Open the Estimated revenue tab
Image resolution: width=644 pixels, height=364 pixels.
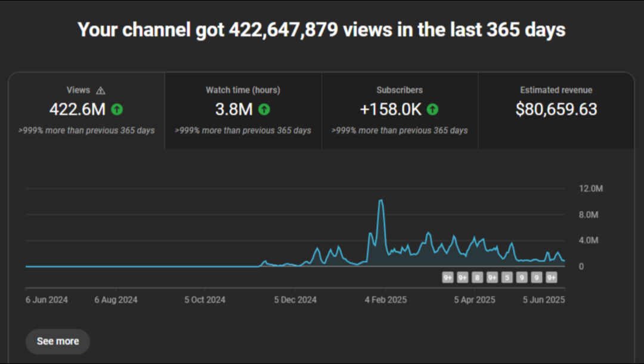(x=556, y=110)
